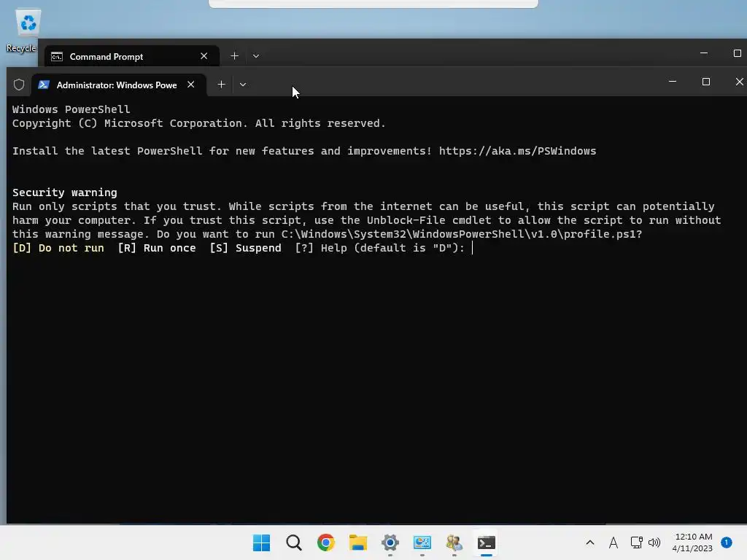Launch Google Chrome from the taskbar

[326, 542]
